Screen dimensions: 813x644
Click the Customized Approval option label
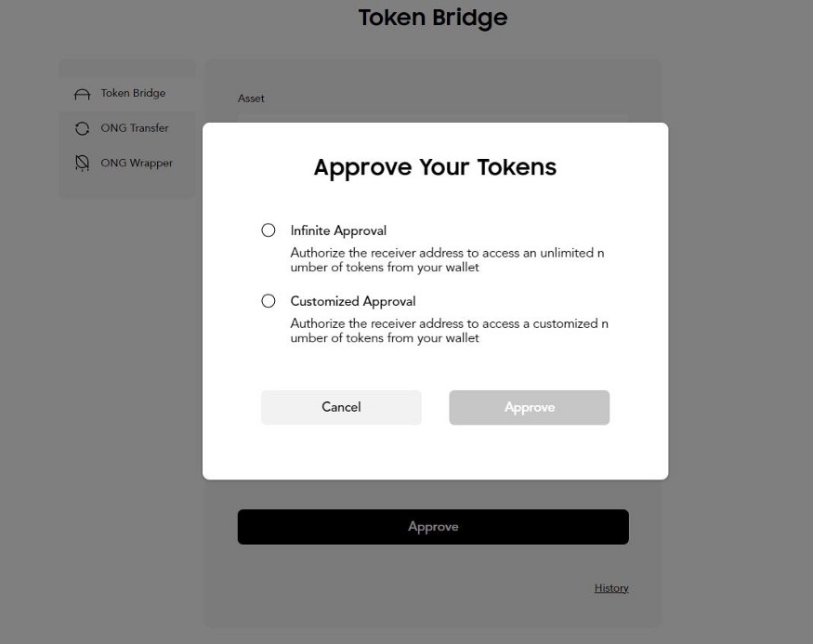352,301
